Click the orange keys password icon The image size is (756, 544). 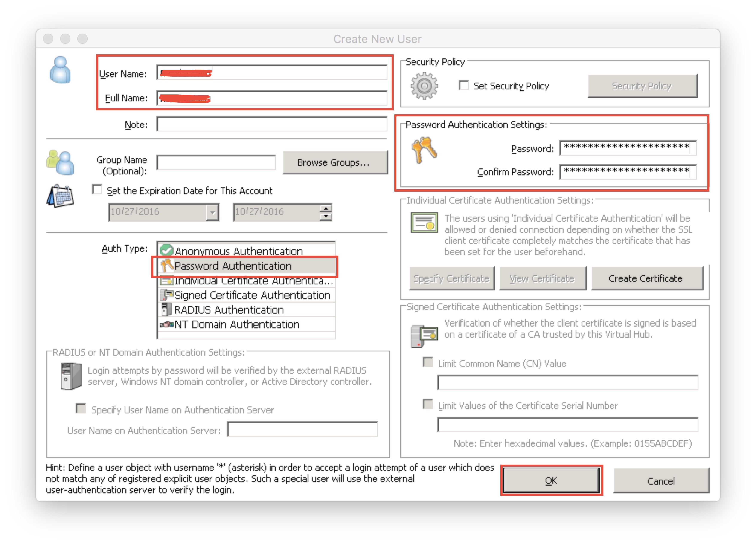[424, 150]
